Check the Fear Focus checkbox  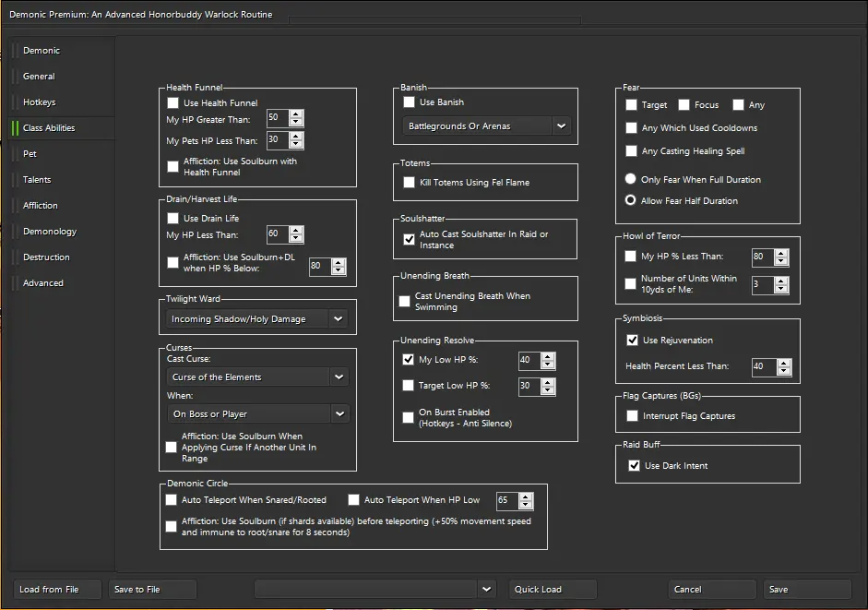click(x=684, y=104)
